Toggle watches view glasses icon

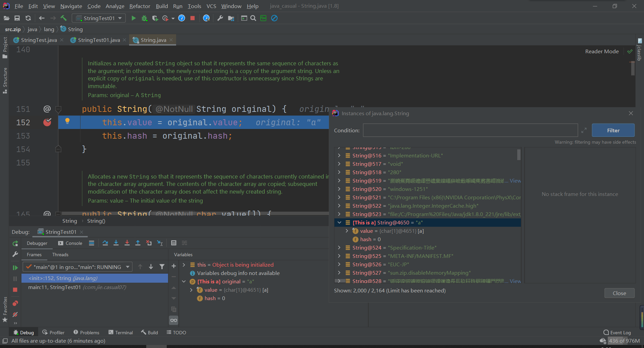[174, 320]
